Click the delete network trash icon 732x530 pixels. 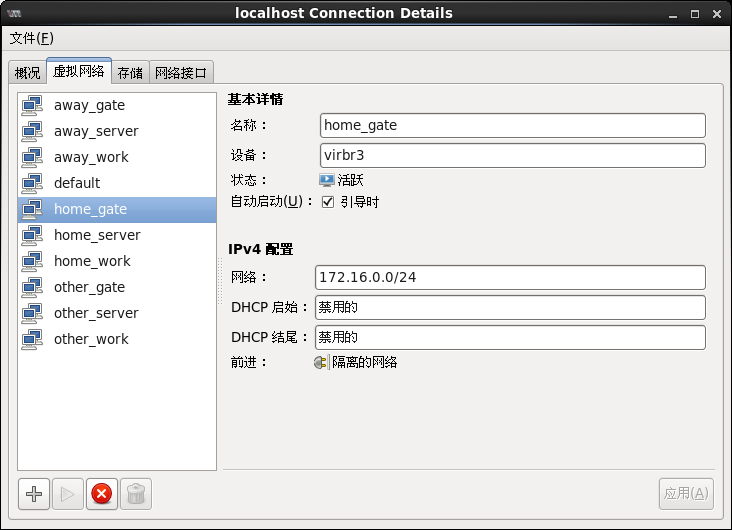coord(137,493)
